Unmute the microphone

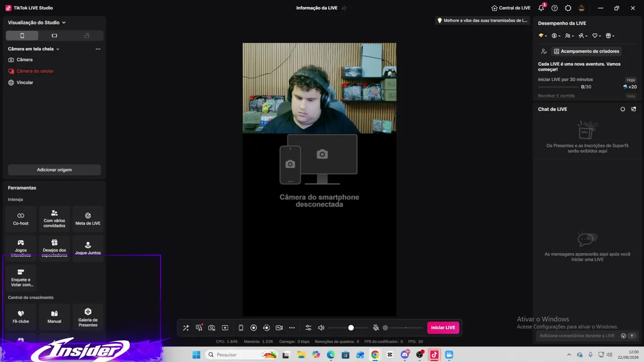[376, 328]
